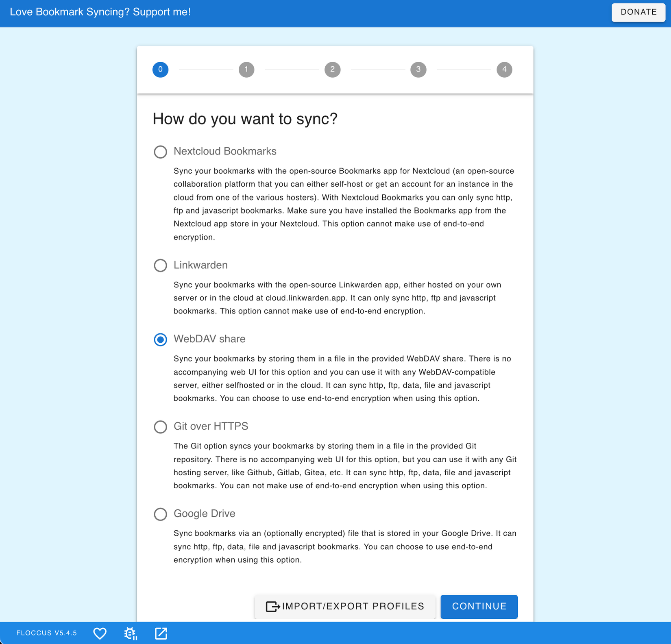Click step 1 circle in the wizard
Viewport: 671px width, 644px height.
[246, 70]
